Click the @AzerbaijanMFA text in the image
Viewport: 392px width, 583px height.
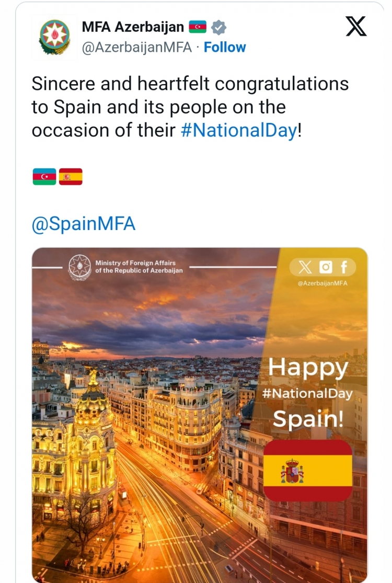coord(322,283)
